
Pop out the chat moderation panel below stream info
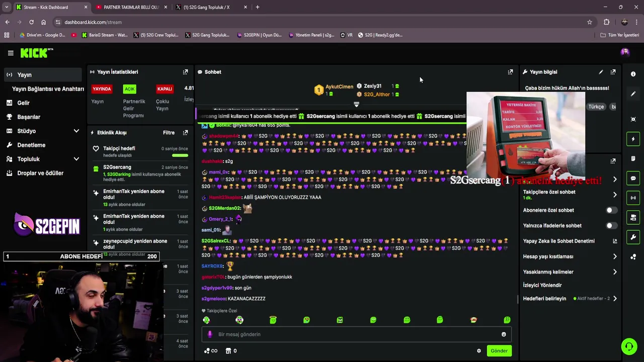613,161
